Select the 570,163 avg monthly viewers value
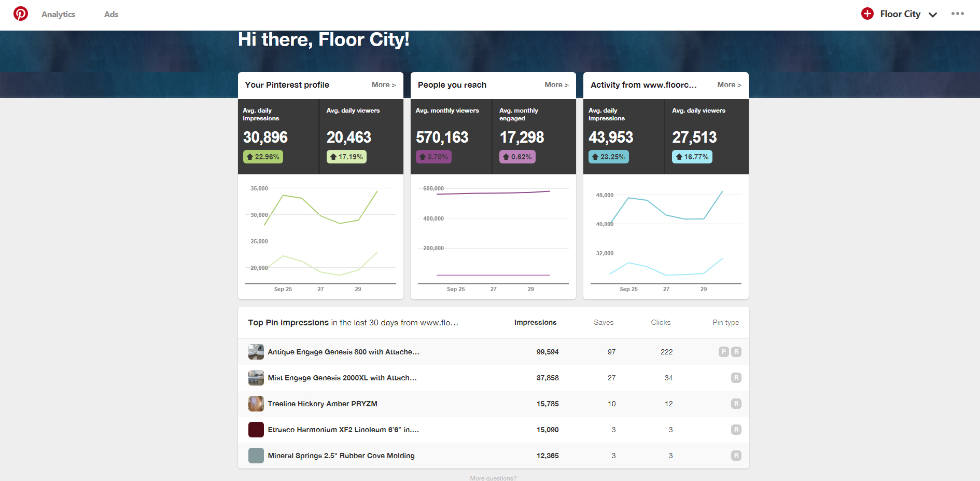The width and height of the screenshot is (980, 481). 442,138
